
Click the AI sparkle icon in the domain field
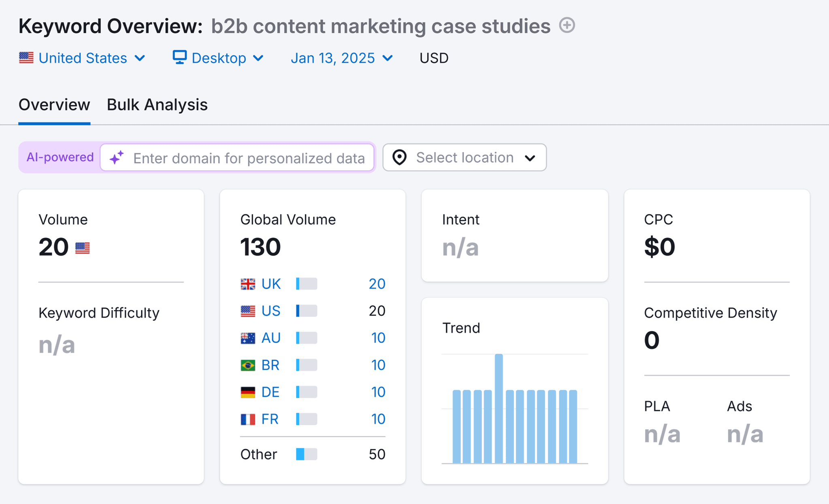[x=117, y=158]
